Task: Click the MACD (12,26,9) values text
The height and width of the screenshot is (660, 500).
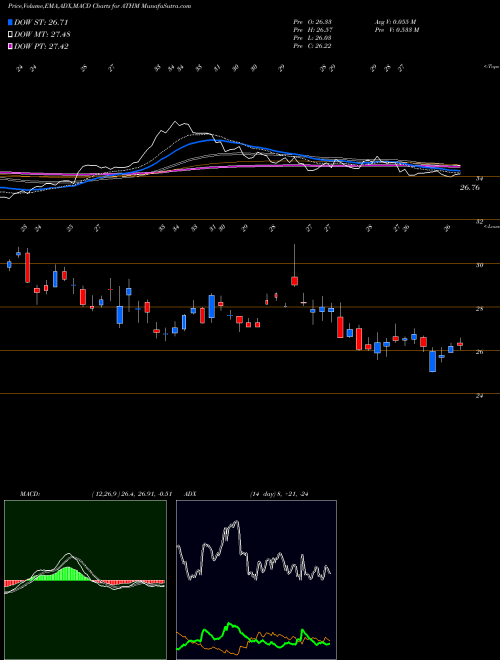Action: pos(132,494)
